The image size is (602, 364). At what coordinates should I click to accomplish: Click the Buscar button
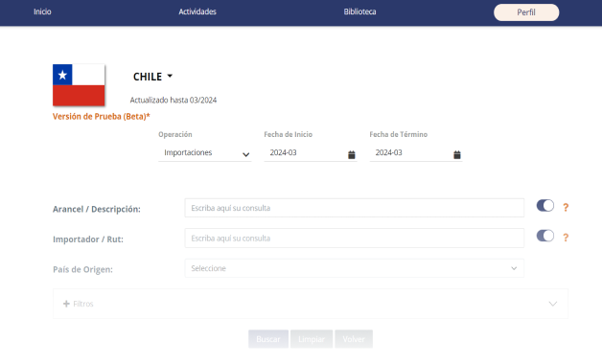268,339
